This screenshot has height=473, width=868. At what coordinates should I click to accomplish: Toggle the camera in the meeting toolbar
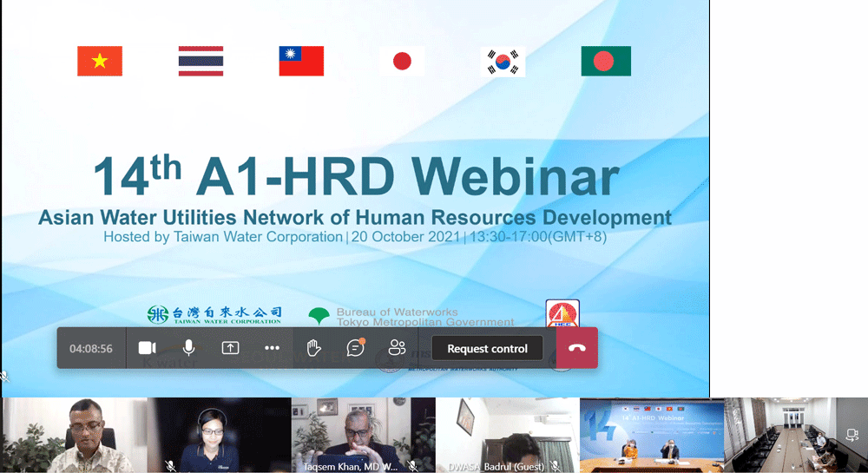[147, 348]
